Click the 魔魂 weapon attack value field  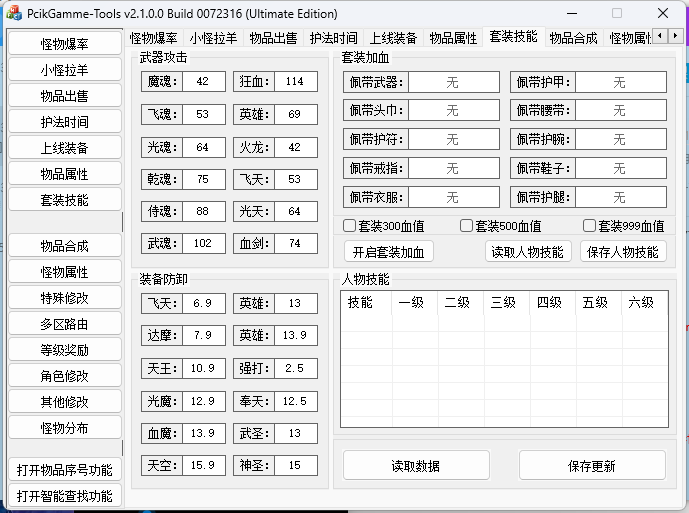203,81
